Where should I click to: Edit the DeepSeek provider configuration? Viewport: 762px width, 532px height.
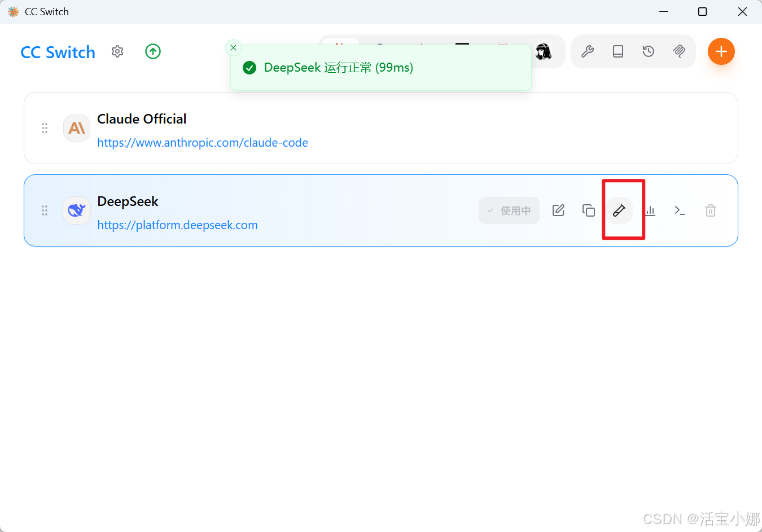[558, 210]
